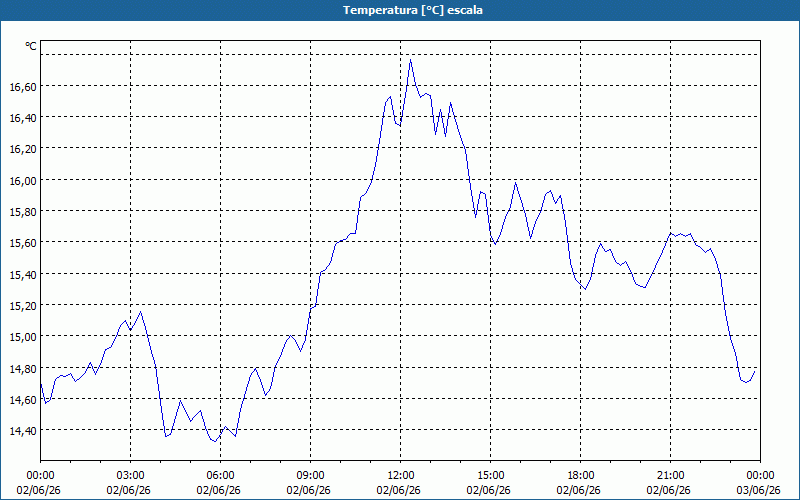Click the 'Temperatura [°C] escala' chart title
Viewport: 800px width, 500px height.
pyautogui.click(x=413, y=10)
